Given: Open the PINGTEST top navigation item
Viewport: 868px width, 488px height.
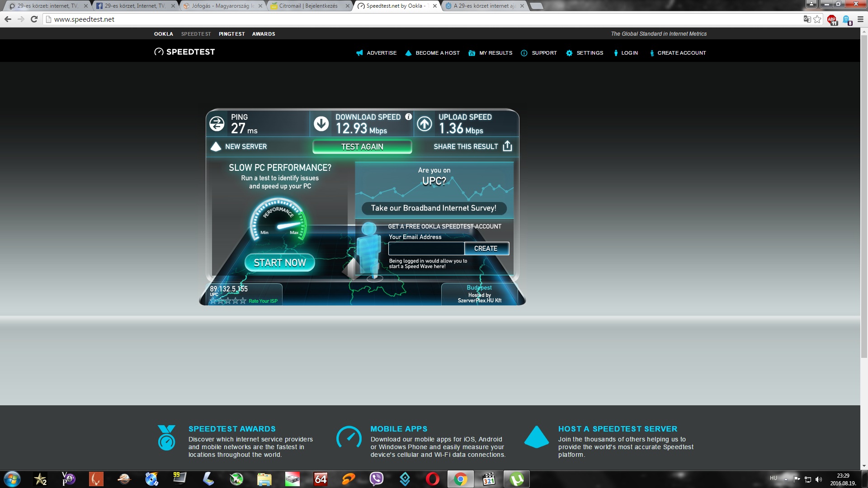Looking at the screenshot, I should [231, 34].
